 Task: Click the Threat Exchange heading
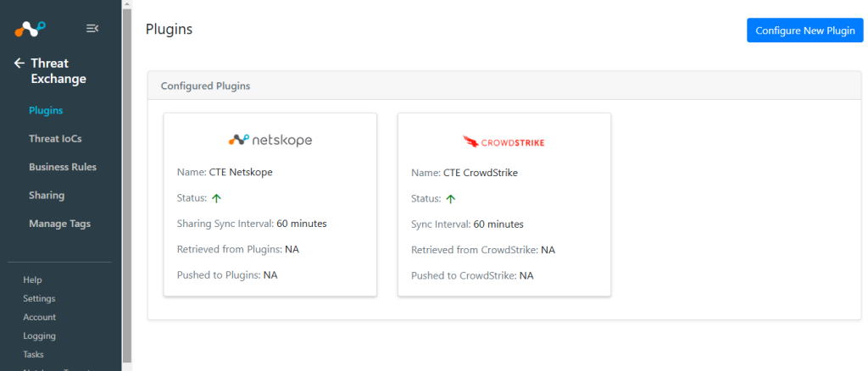tap(58, 71)
